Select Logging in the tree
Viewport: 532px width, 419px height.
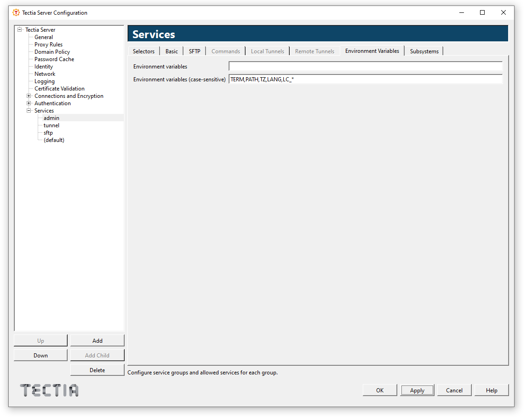[45, 81]
